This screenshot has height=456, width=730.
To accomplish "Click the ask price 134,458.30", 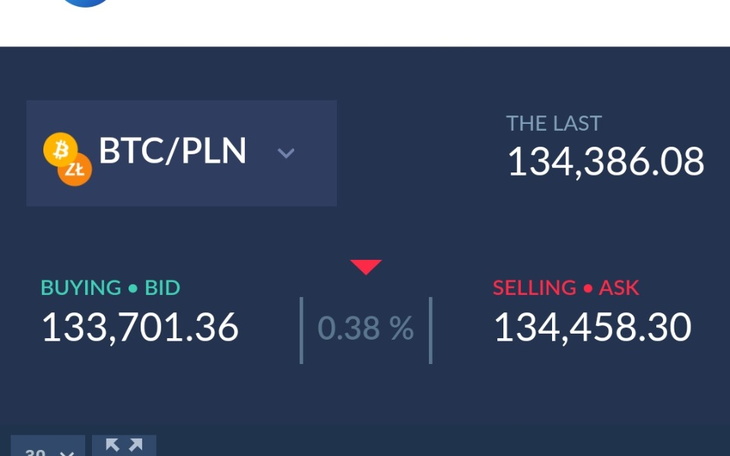I will point(593,328).
